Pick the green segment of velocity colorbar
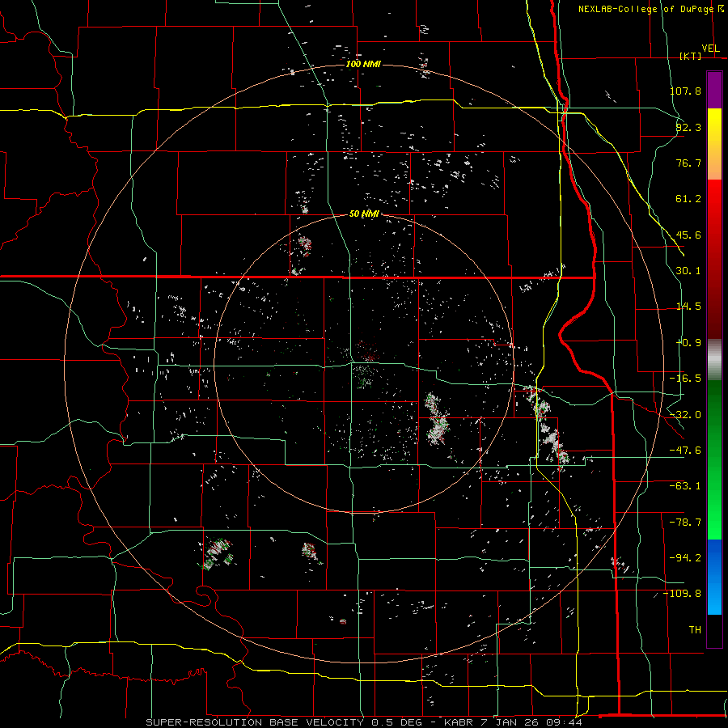728x728 pixels. pos(714,459)
